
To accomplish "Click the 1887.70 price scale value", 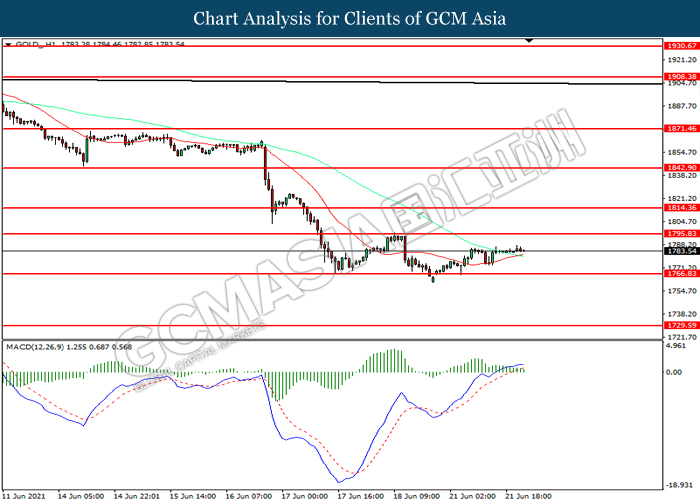I will pyautogui.click(x=682, y=106).
